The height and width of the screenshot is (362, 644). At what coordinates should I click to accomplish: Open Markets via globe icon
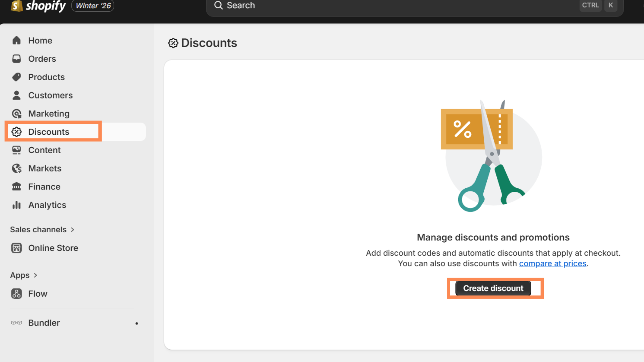pos(16,168)
